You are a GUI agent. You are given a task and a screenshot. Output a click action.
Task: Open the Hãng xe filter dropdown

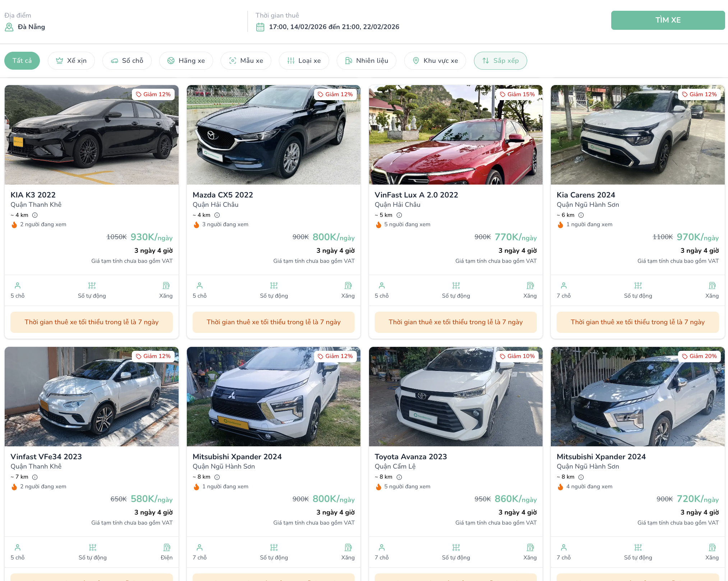pyautogui.click(x=186, y=61)
